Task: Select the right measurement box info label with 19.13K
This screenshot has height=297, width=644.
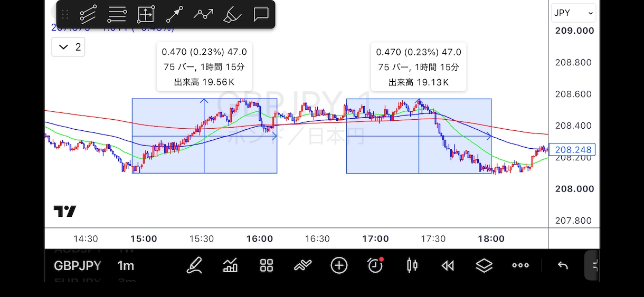Action: click(419, 67)
